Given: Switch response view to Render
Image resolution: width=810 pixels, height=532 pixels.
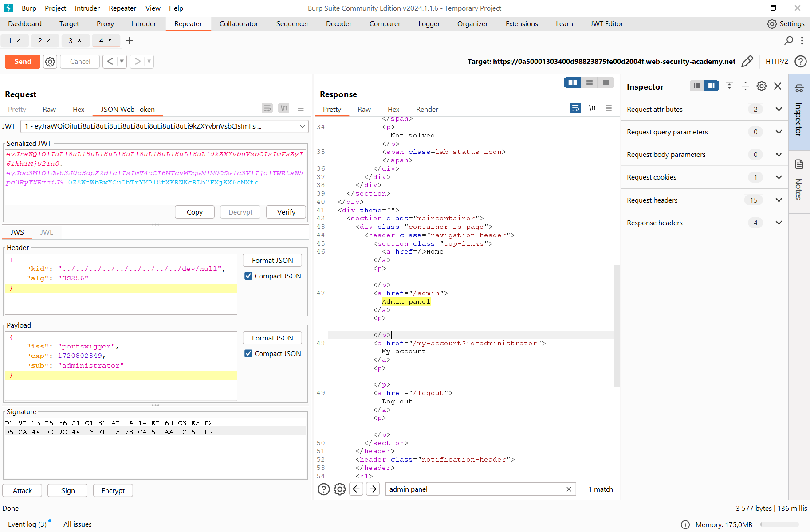Looking at the screenshot, I should coord(427,109).
